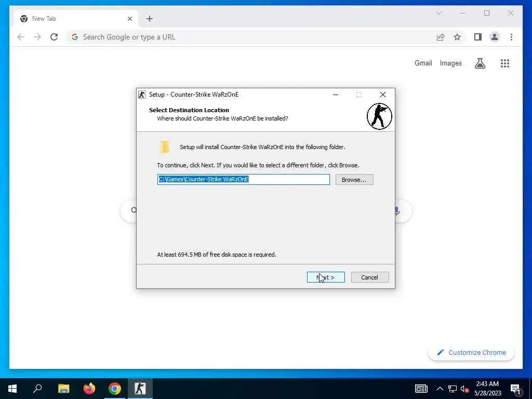Open the Gmail link
This screenshot has width=532, height=399.
pos(423,63)
